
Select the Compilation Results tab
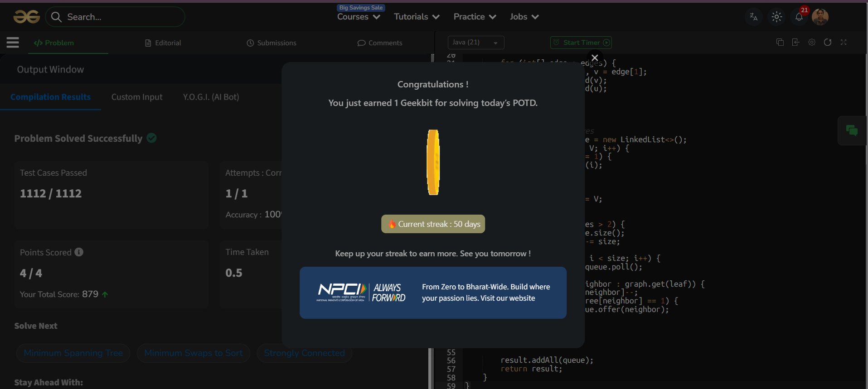(50, 97)
